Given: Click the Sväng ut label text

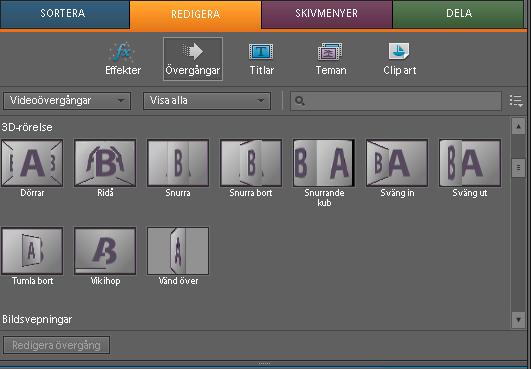Looking at the screenshot, I should (470, 193).
